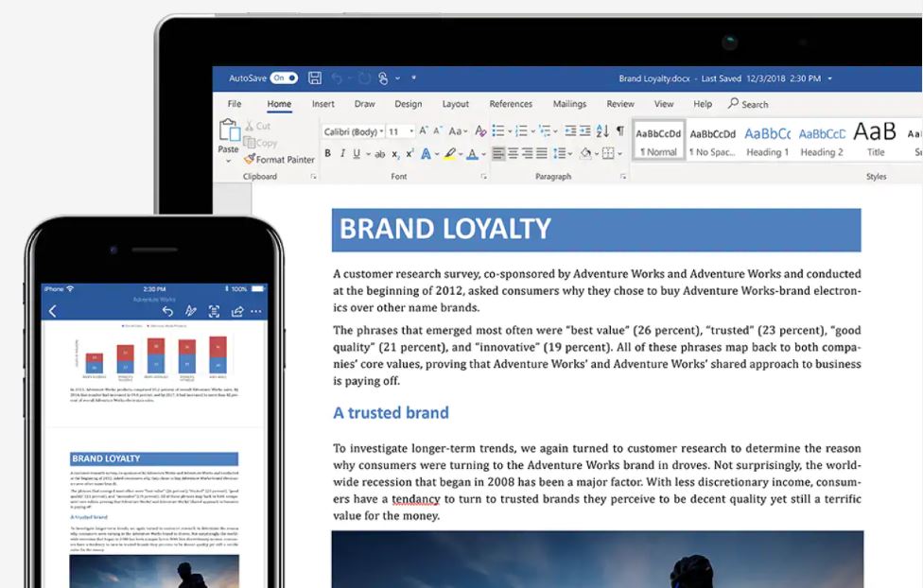Open the Paragraph dialog launcher
This screenshot has height=588, width=923.
(x=623, y=177)
